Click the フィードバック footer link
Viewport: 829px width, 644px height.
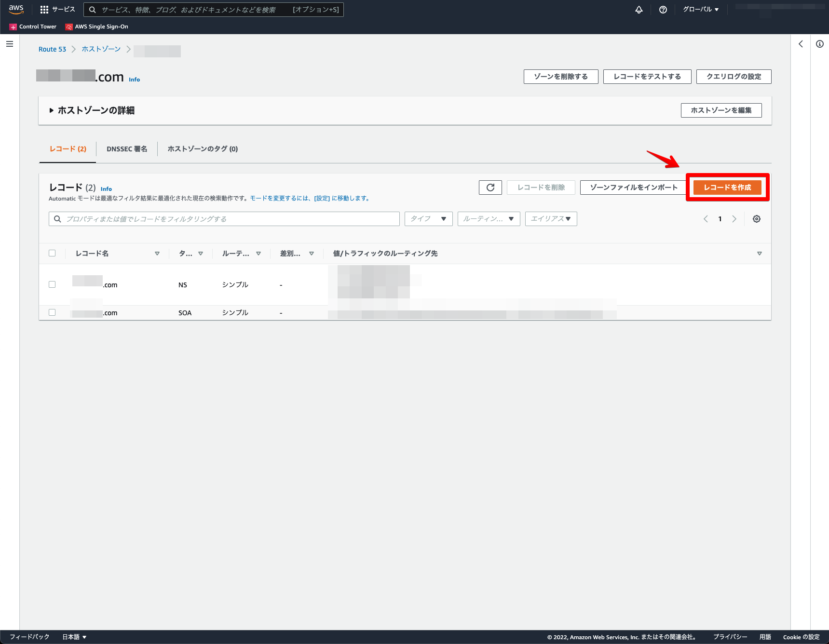(x=29, y=637)
